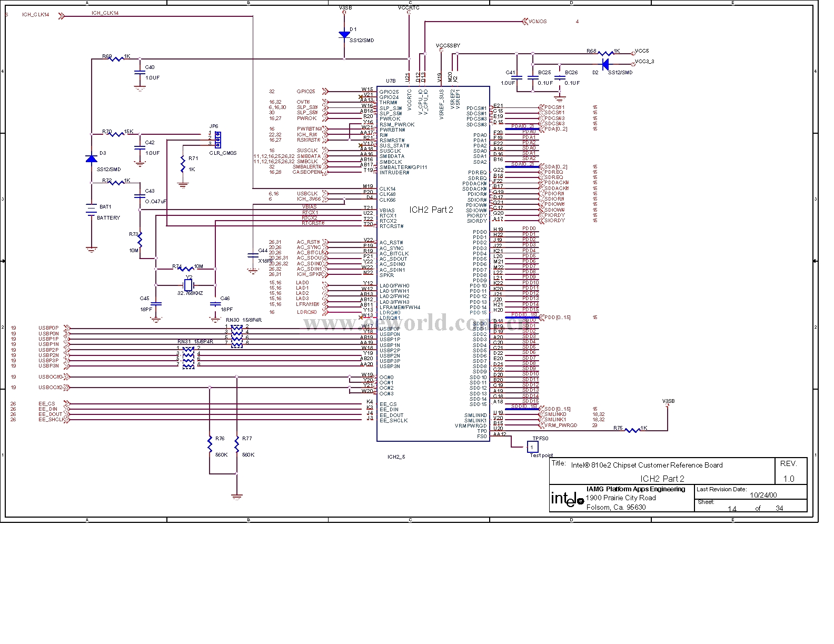Select the D3 diode symbol

(x=91, y=158)
